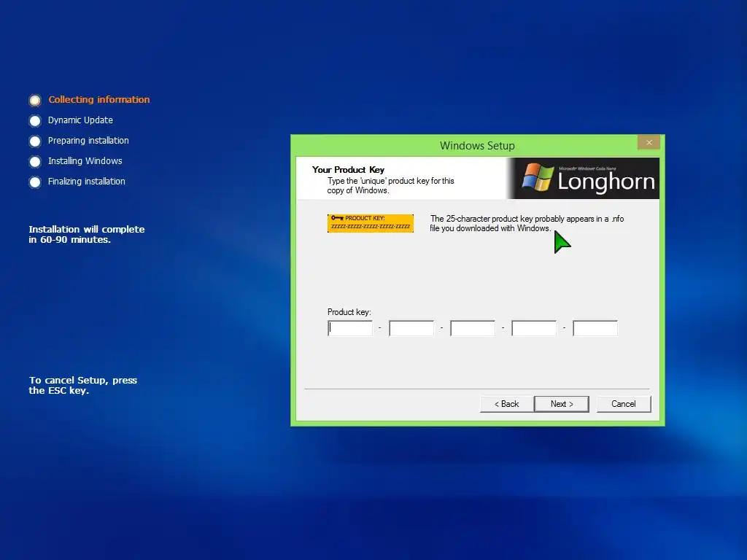
Task: Click the 'Type the unique product key' subtitle
Action: (391, 186)
